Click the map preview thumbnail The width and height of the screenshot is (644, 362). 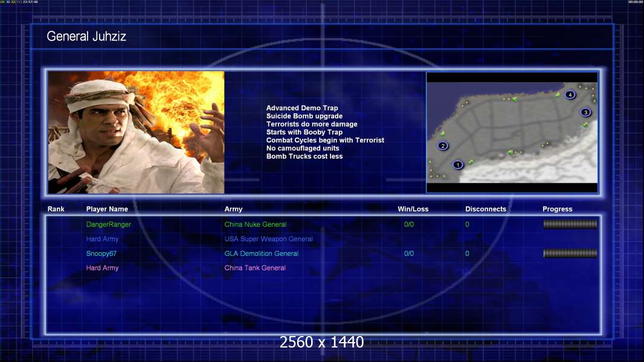(x=512, y=132)
